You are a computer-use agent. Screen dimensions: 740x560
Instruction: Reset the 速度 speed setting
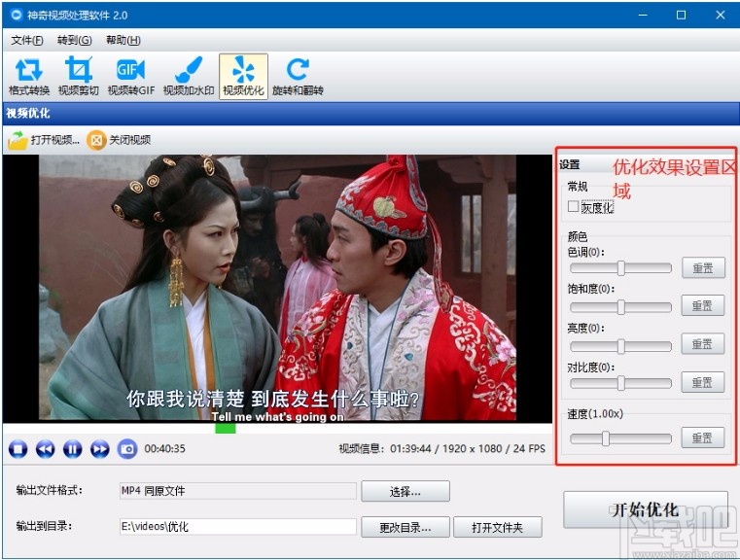703,437
